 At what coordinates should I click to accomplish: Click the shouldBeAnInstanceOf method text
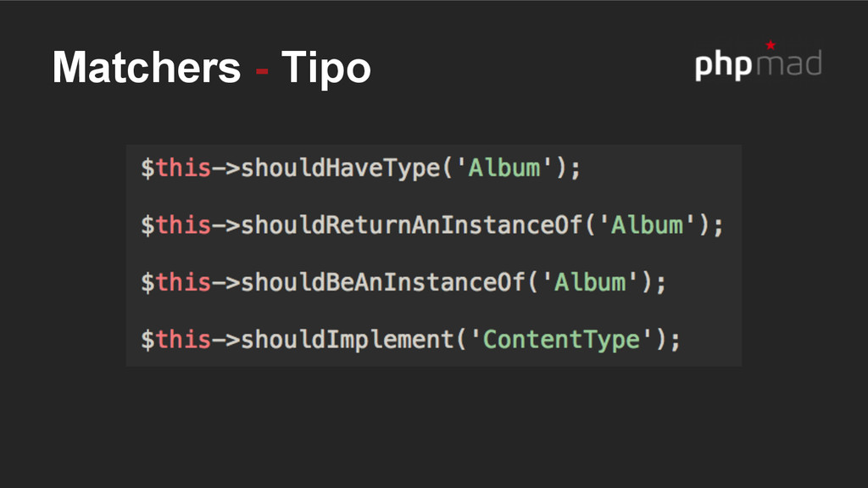[x=383, y=282]
